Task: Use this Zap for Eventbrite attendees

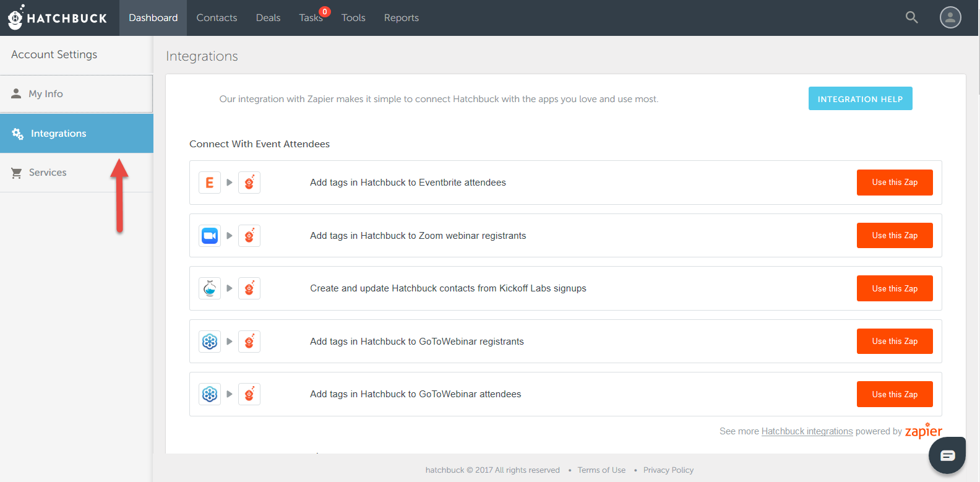Action: pos(895,183)
